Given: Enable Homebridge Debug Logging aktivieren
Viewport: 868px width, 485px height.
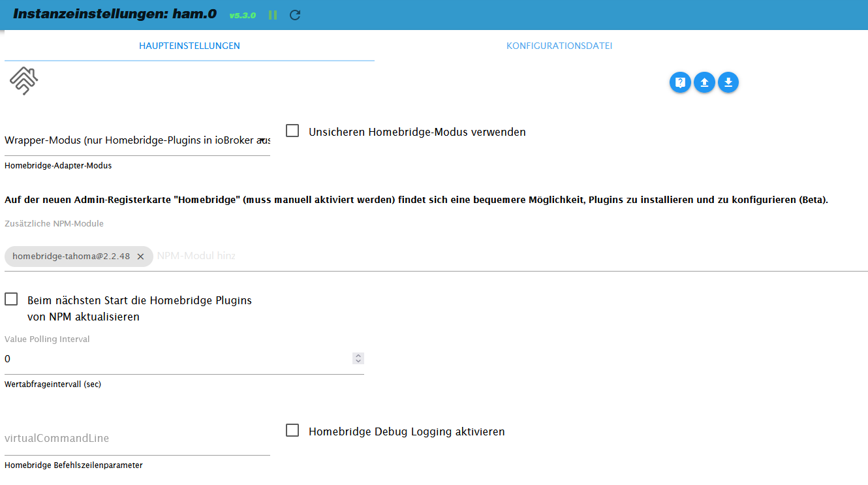Looking at the screenshot, I should pos(293,431).
